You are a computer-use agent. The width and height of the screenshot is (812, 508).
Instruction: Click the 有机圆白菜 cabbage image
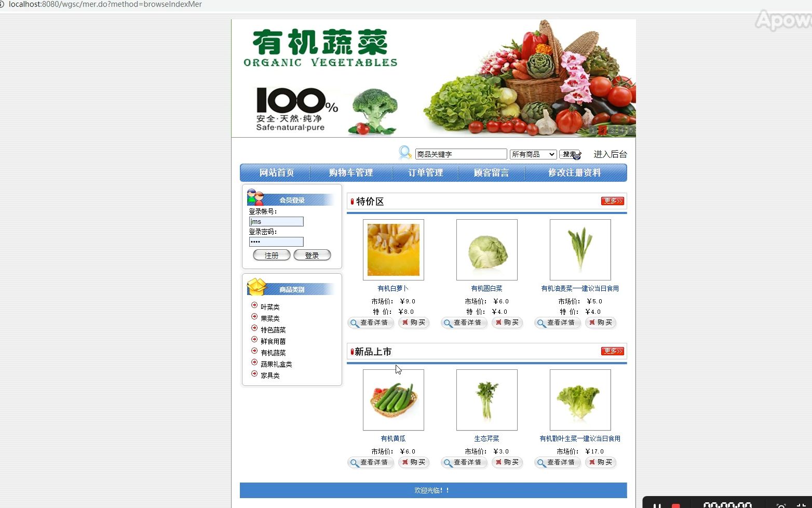click(x=487, y=250)
